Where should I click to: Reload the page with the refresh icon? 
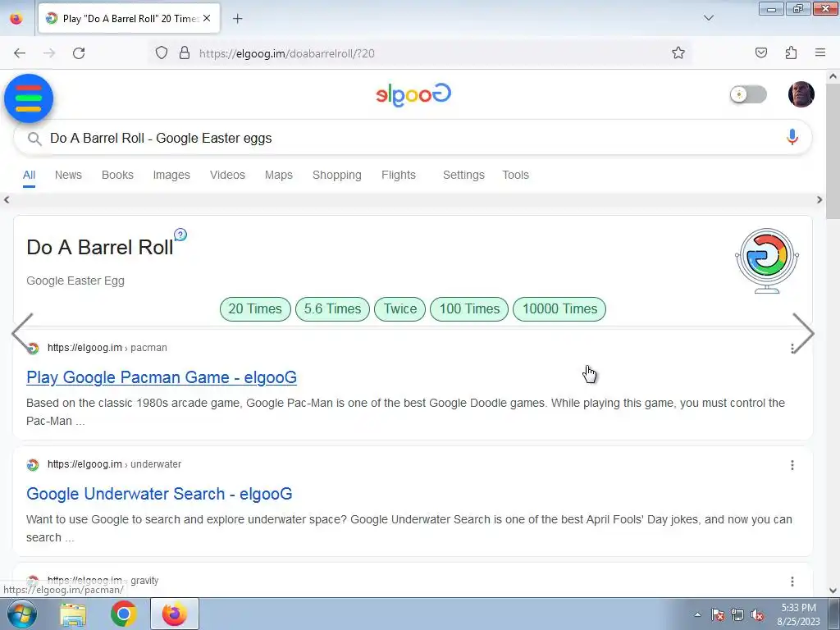[x=79, y=53]
